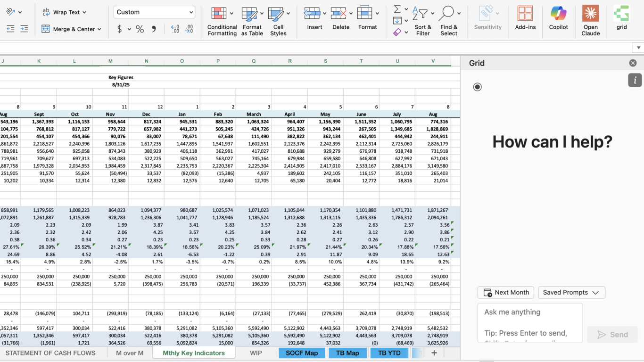The image size is (644, 362).
Task: Switch to the WIP sheet tab
Action: [x=256, y=353]
